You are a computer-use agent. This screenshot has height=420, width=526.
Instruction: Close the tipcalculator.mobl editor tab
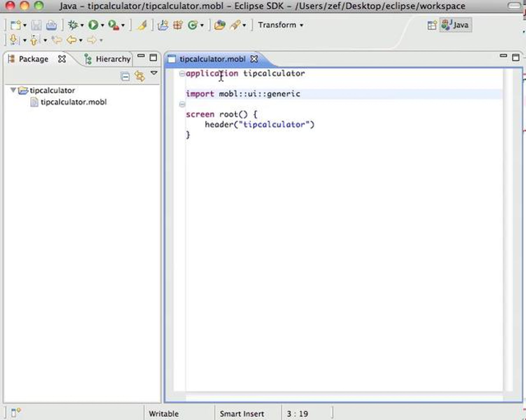(254, 59)
